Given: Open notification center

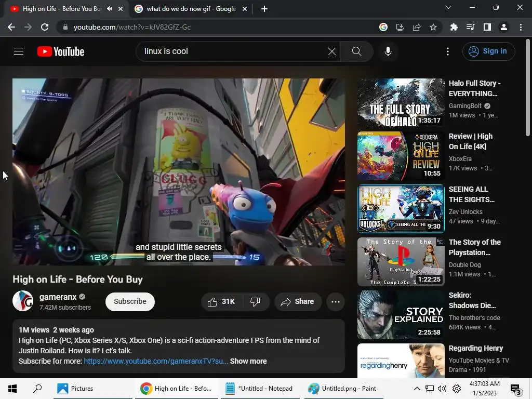Looking at the screenshot, I should click(x=516, y=389).
